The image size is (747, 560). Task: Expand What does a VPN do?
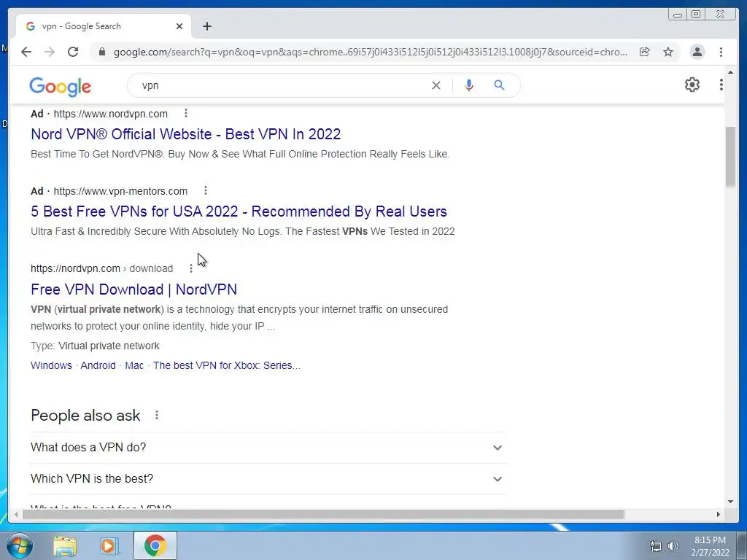pyautogui.click(x=268, y=448)
